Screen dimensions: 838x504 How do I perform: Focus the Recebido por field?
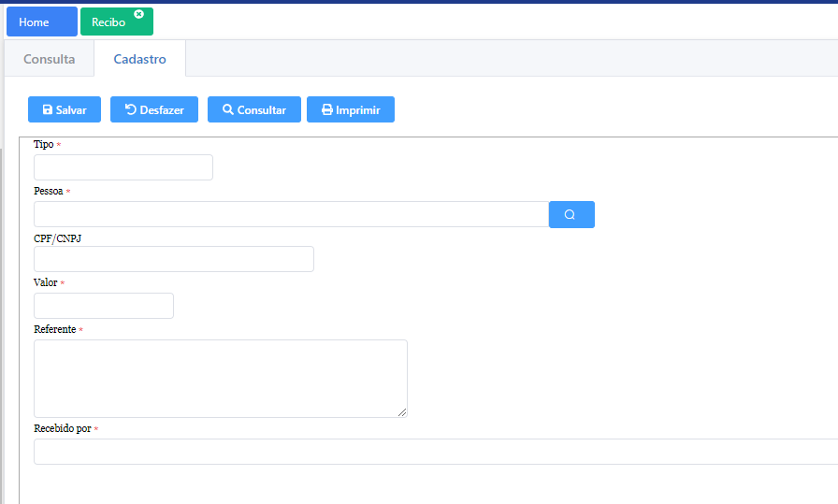click(435, 452)
